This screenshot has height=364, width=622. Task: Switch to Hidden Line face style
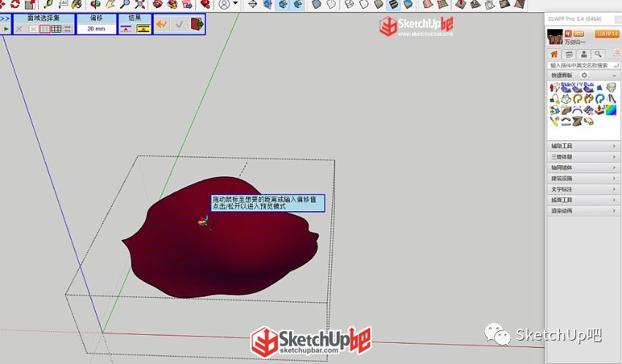(364, 4)
